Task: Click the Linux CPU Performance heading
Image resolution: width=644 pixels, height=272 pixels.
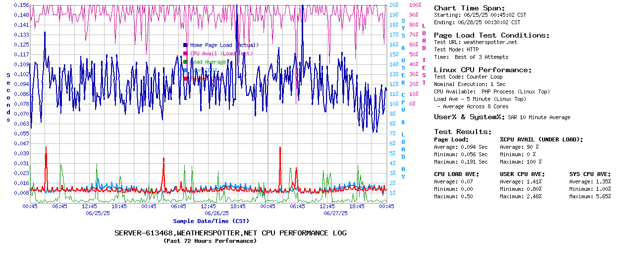Action: pyautogui.click(x=483, y=70)
